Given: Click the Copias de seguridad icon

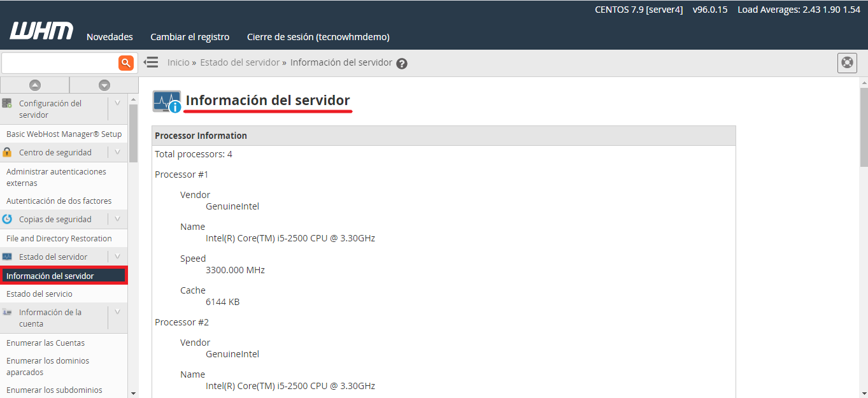Looking at the screenshot, I should click(8, 220).
